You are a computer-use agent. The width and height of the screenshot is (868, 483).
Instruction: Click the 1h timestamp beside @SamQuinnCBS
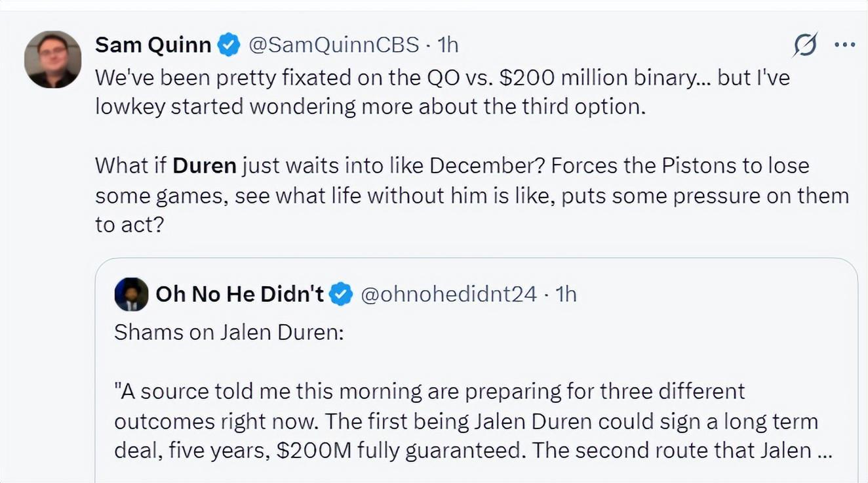coord(447,45)
